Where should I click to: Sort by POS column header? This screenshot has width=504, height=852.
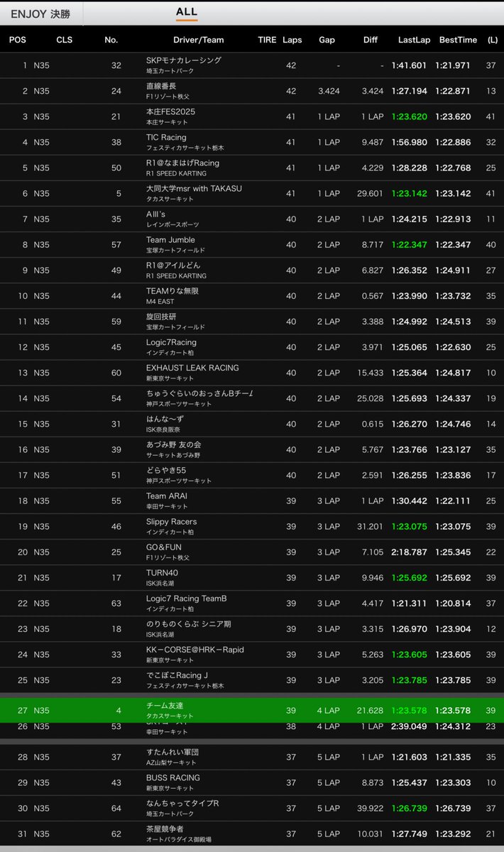coord(18,40)
